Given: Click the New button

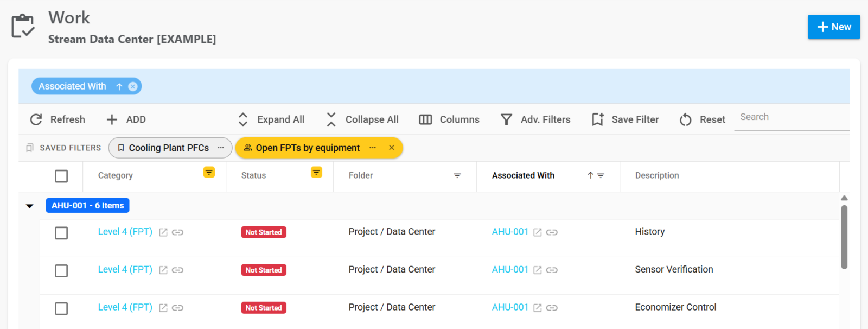Looking at the screenshot, I should (833, 27).
